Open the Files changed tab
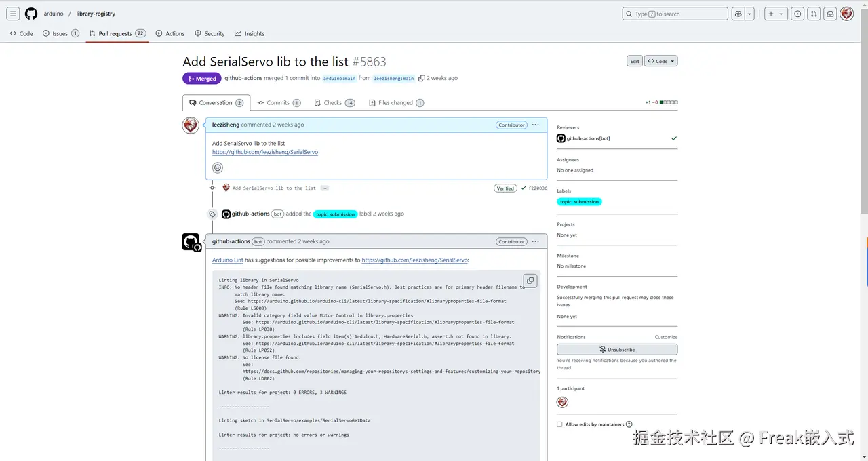This screenshot has height=461, width=868. pyautogui.click(x=397, y=103)
